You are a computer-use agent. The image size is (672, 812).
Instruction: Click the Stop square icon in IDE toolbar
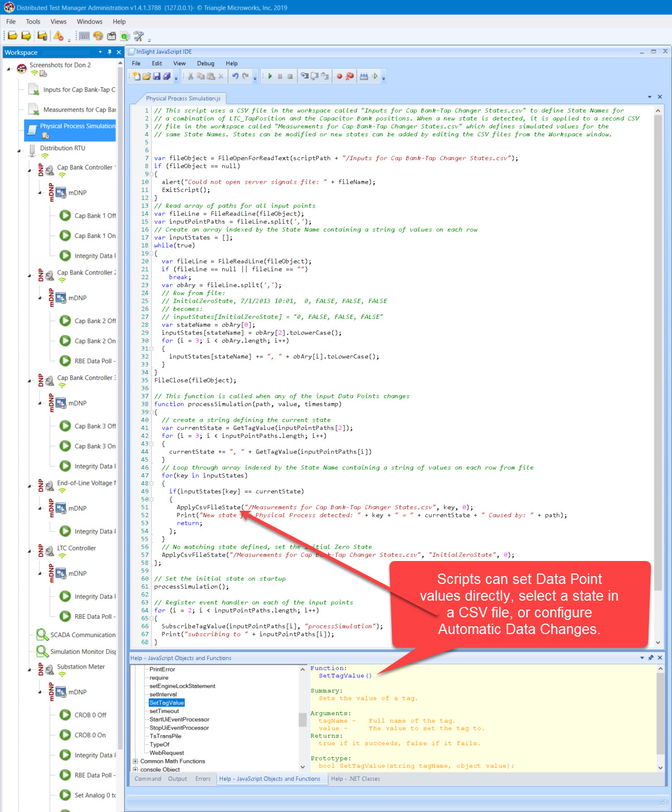tap(290, 76)
